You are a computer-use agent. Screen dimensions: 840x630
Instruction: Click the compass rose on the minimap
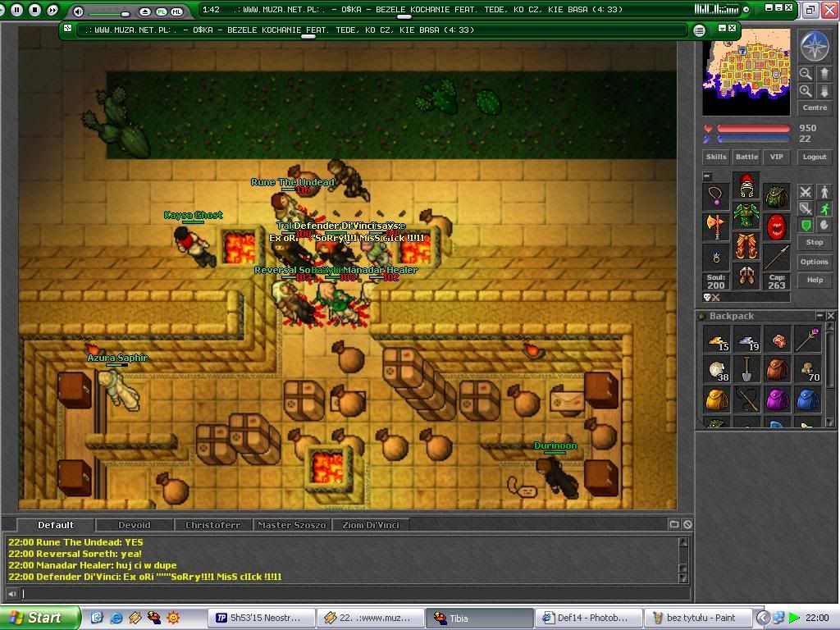pos(815,47)
